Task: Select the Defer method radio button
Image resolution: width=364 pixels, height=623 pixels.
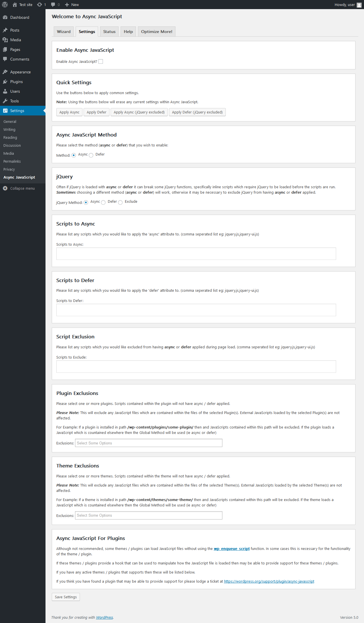Action: [x=91, y=155]
